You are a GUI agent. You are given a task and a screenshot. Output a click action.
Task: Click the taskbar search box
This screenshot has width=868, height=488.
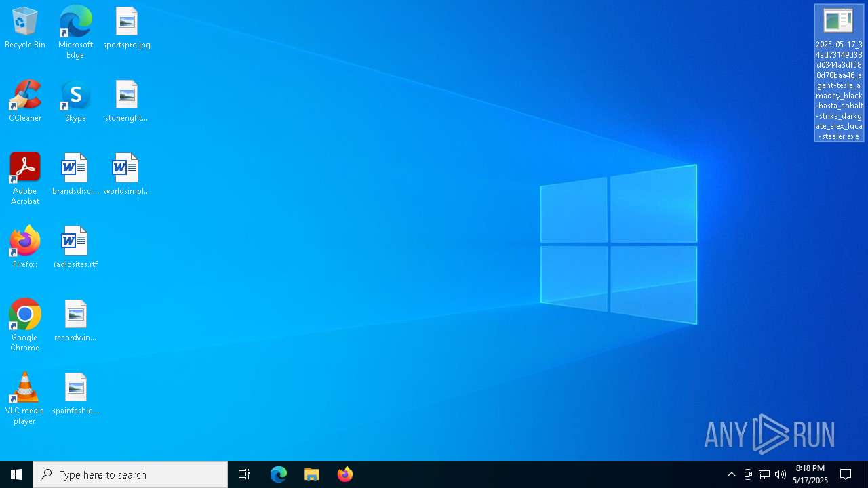click(x=130, y=474)
